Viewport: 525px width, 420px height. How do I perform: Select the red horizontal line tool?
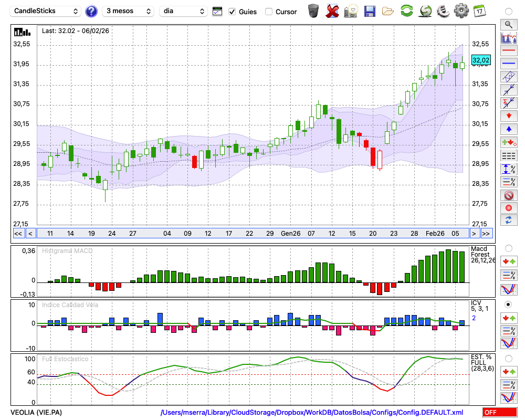coord(509,50)
